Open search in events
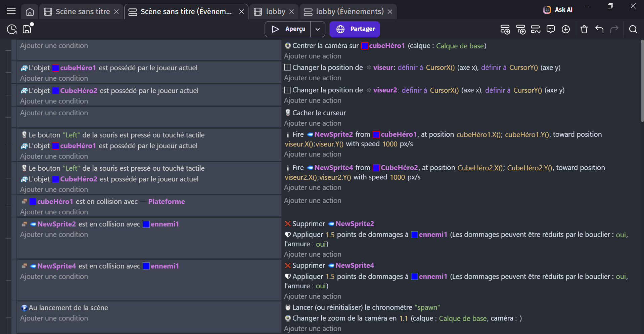 633,29
